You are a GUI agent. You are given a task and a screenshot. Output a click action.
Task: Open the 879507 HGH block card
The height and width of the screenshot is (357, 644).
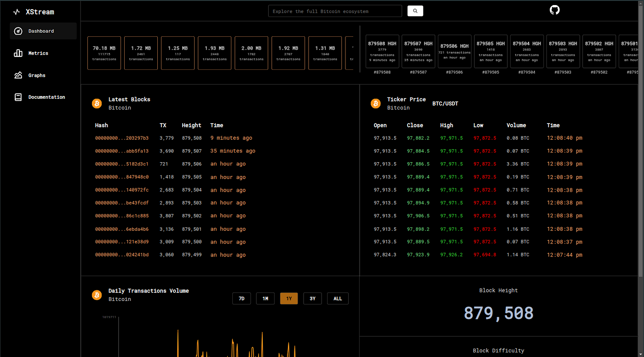point(419,51)
